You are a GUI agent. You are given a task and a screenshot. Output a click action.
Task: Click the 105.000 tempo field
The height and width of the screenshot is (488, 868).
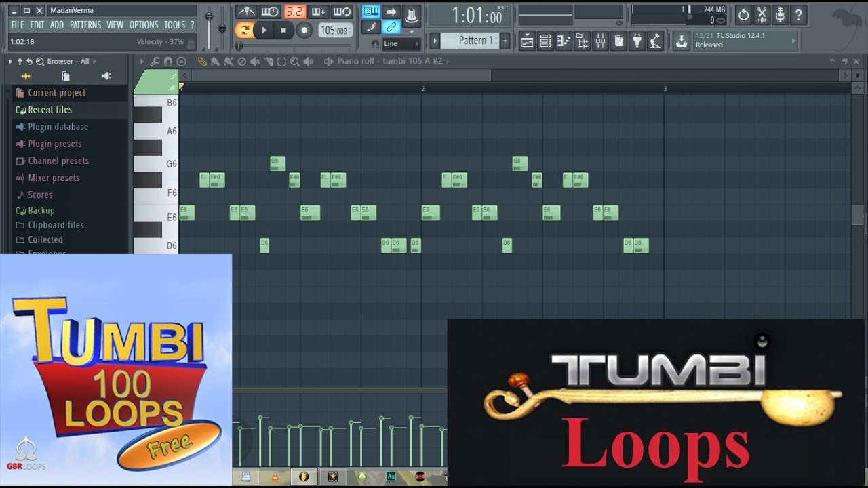tap(334, 30)
